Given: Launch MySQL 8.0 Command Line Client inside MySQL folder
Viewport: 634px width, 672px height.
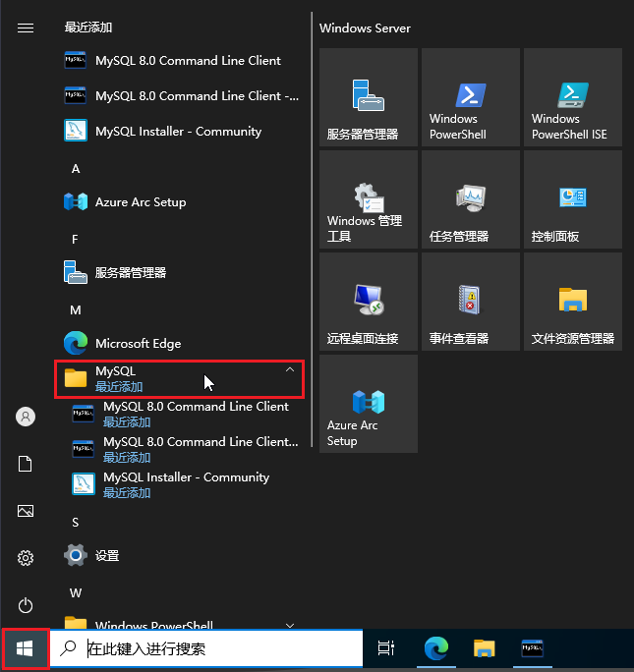Looking at the screenshot, I should (179, 414).
